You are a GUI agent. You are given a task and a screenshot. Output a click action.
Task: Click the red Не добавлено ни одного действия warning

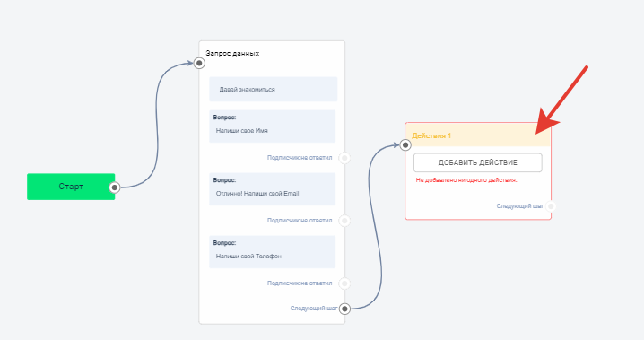(x=466, y=179)
